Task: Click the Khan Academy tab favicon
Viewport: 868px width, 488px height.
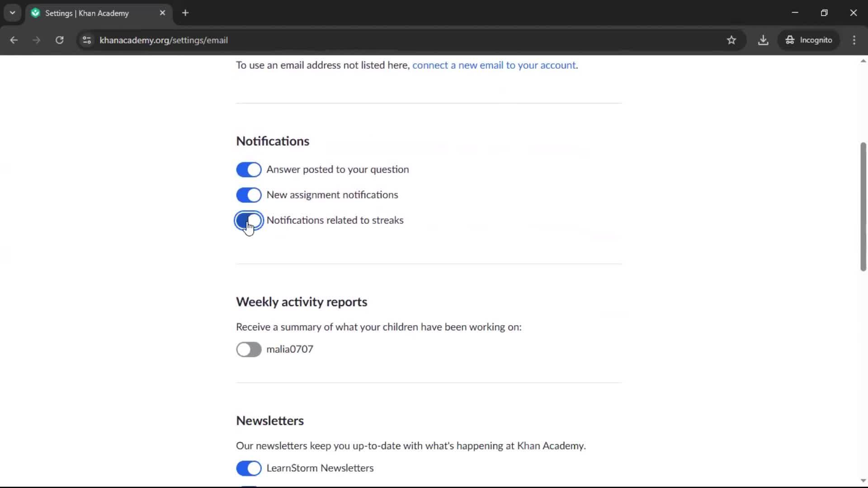Action: point(36,13)
